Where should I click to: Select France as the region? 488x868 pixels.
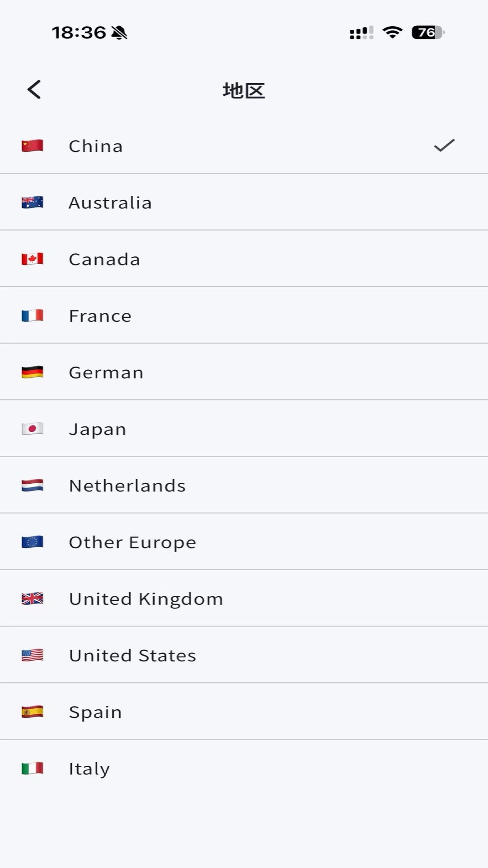click(244, 315)
